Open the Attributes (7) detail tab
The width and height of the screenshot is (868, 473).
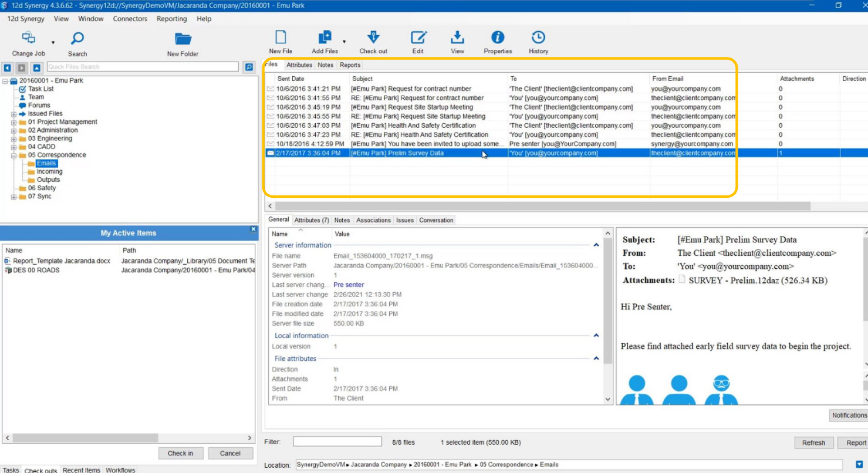click(x=312, y=220)
